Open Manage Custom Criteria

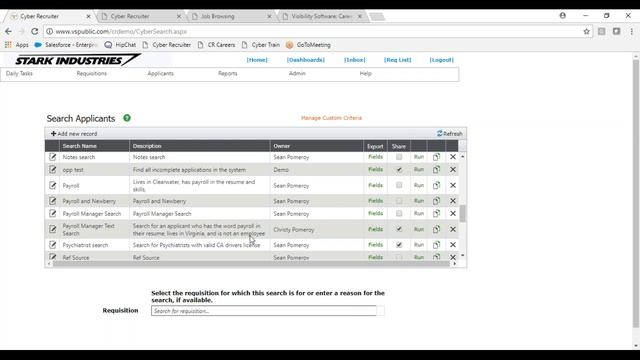point(331,118)
